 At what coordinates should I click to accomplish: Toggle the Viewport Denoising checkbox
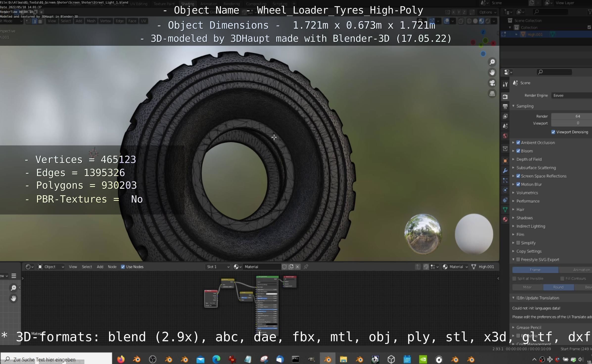[553, 132]
